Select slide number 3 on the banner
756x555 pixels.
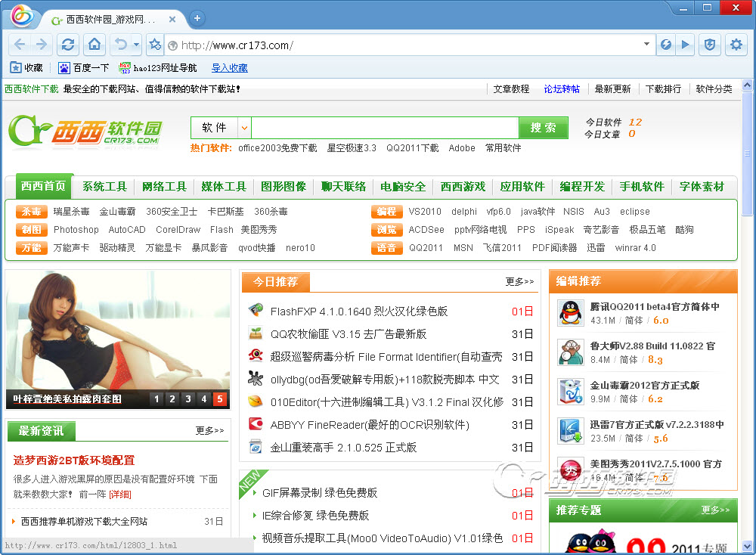[188, 398]
